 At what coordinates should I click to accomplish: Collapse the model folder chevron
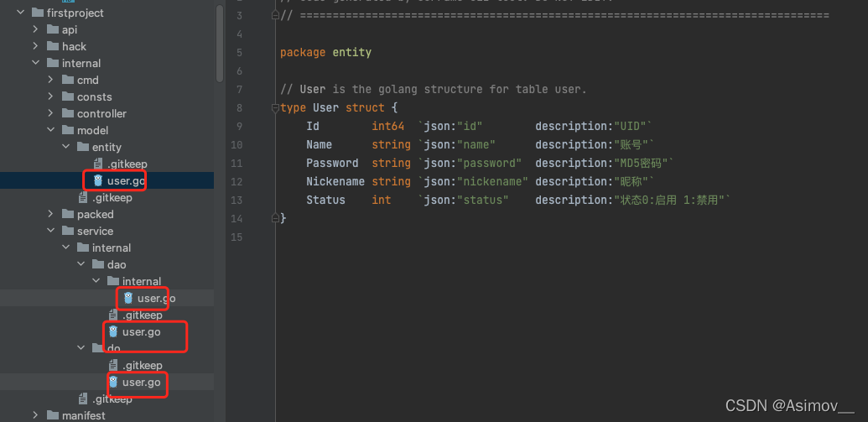point(51,130)
